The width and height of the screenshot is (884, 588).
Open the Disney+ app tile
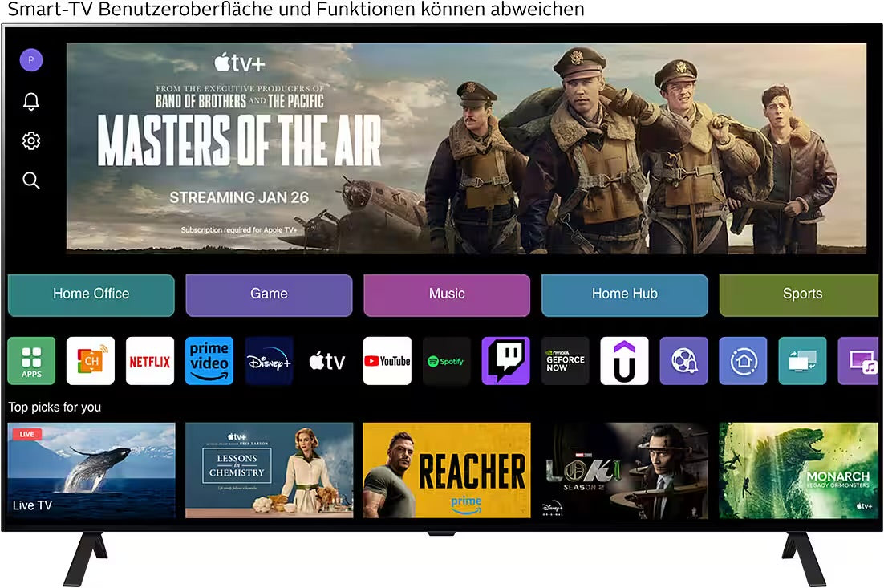pos(269,361)
